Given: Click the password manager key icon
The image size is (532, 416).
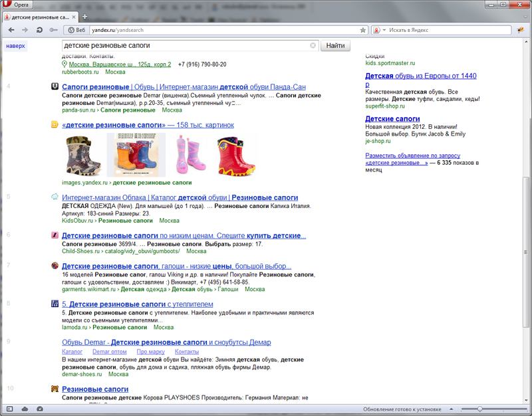Looking at the screenshot, I should click(54, 30).
